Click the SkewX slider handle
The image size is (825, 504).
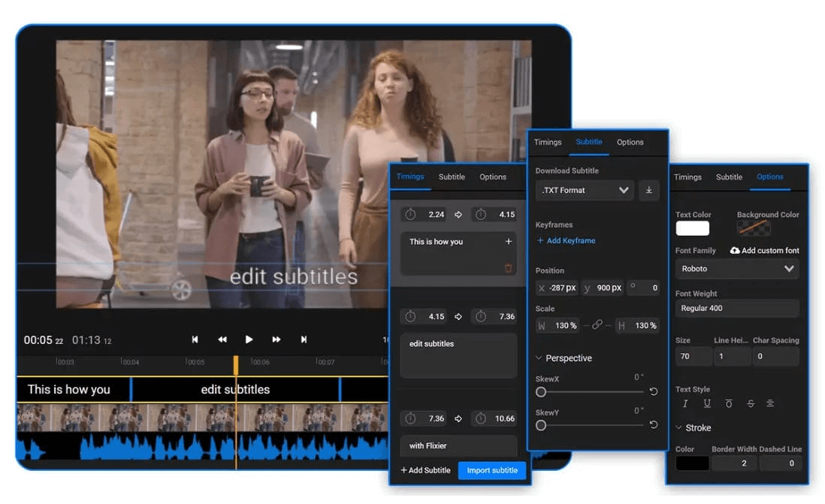tap(541, 392)
